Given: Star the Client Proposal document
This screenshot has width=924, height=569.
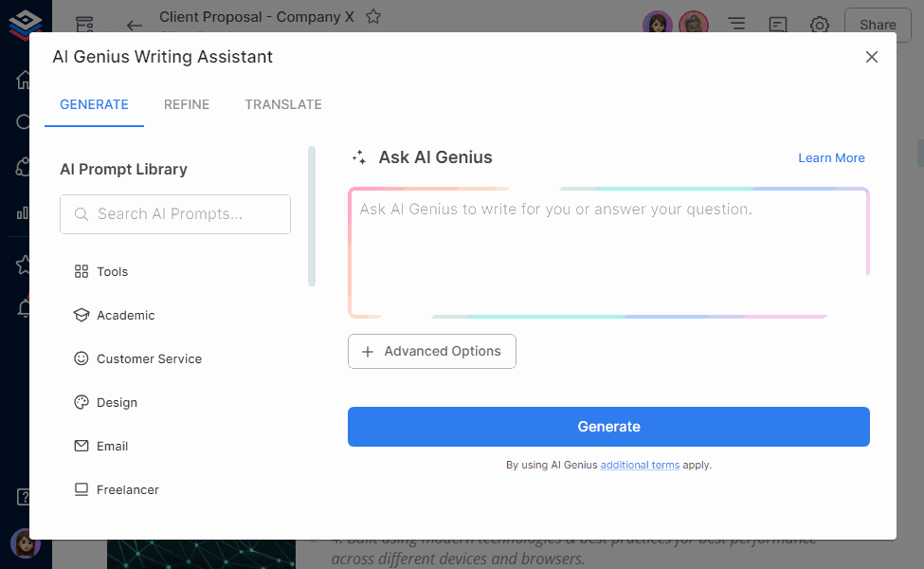Looking at the screenshot, I should (x=372, y=16).
